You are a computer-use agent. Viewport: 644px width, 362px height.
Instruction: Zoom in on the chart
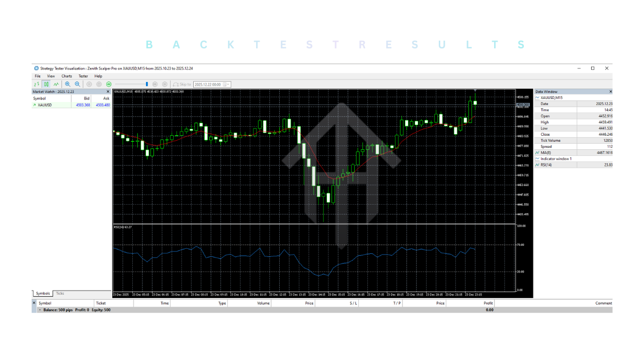(68, 84)
